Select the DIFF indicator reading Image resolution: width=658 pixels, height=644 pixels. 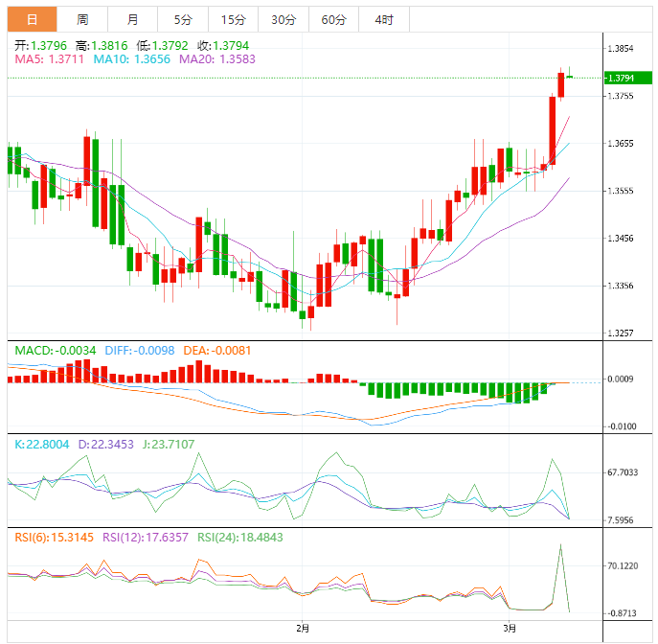tap(140, 351)
